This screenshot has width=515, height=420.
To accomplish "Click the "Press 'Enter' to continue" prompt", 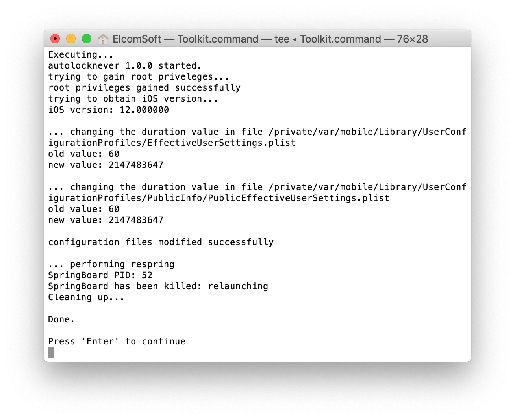I will click(117, 341).
